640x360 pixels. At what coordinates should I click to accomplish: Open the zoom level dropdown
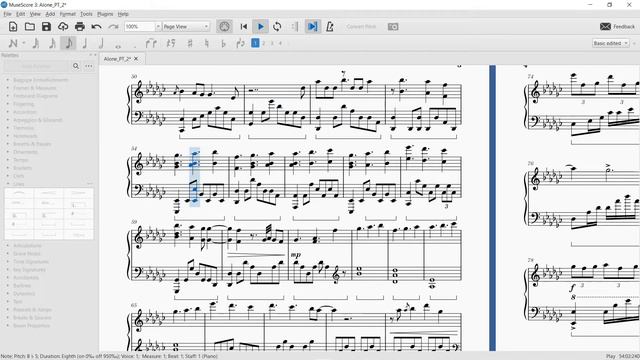[158, 27]
